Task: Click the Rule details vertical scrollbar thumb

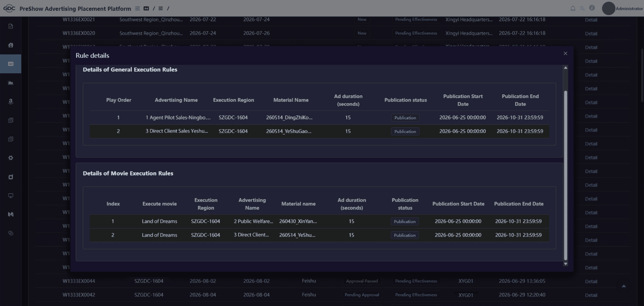Action: [x=566, y=176]
